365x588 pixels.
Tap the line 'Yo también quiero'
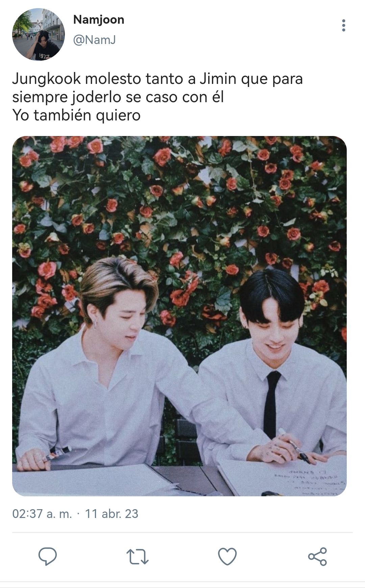click(x=76, y=115)
